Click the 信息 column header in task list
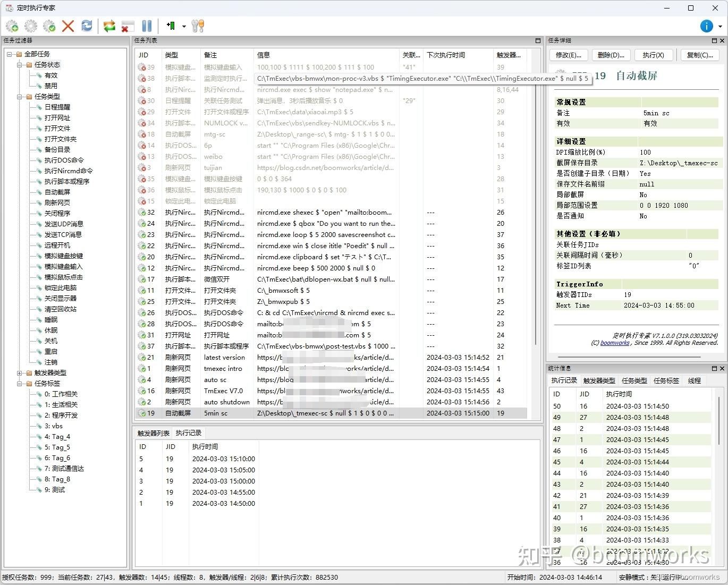Viewport: 728px width, 585px height. pyautogui.click(x=326, y=55)
